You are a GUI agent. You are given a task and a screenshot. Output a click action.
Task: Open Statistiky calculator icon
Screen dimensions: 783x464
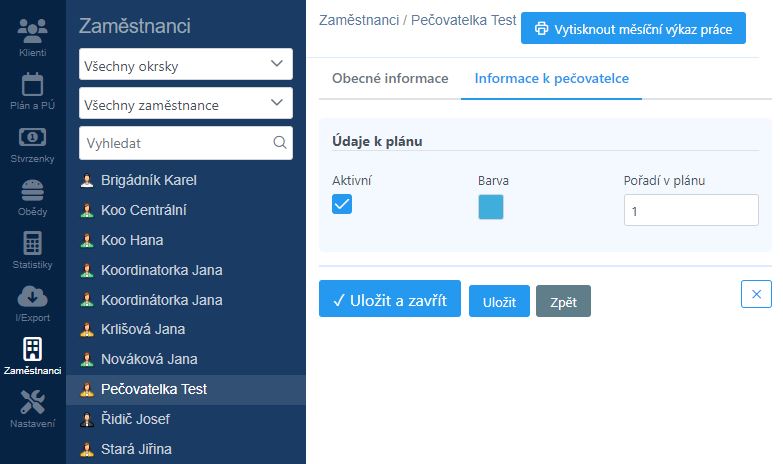pos(32,243)
